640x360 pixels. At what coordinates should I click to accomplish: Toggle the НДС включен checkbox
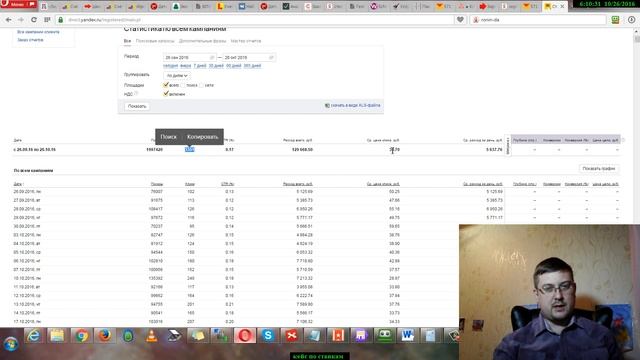(x=166, y=94)
